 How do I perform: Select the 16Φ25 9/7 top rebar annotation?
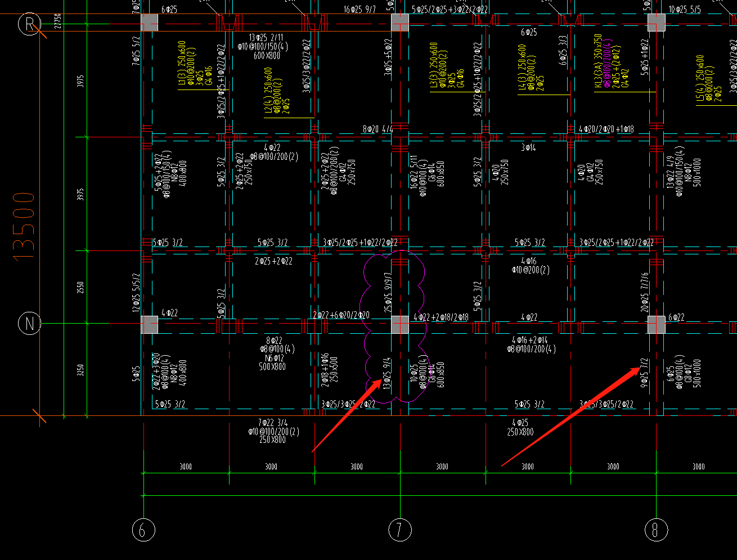click(360, 10)
